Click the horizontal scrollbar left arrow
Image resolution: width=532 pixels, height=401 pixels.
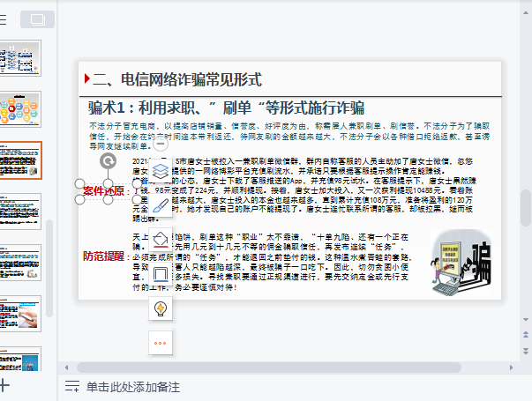tap(67, 367)
